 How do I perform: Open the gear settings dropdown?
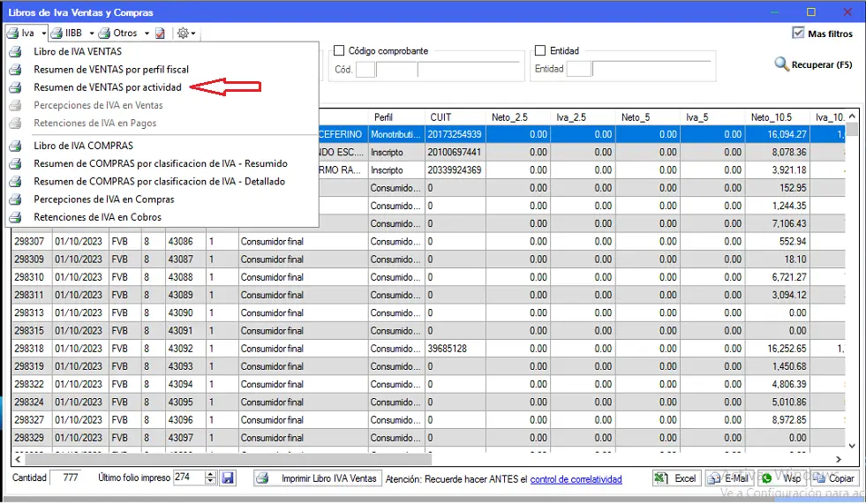tap(186, 34)
